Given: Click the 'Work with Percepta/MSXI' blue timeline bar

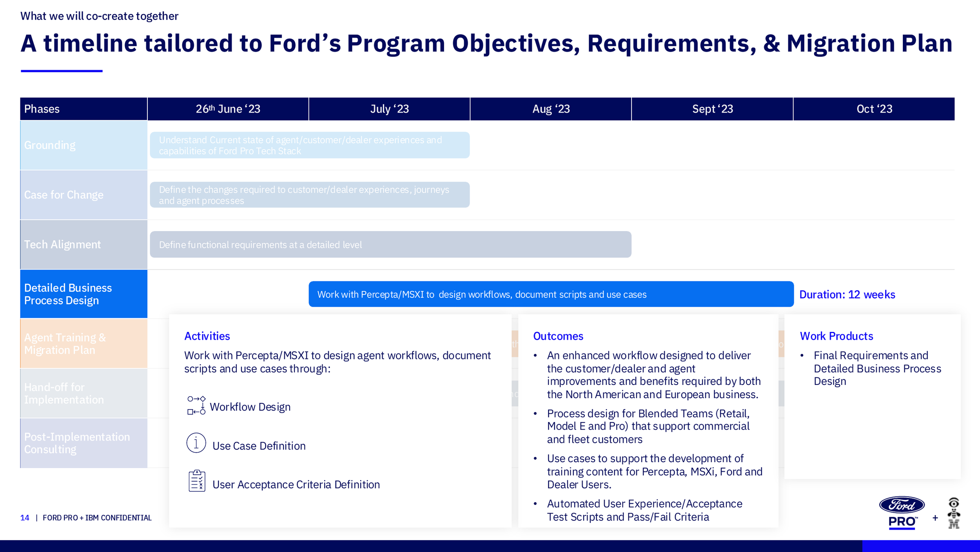Looking at the screenshot, I should pos(551,294).
